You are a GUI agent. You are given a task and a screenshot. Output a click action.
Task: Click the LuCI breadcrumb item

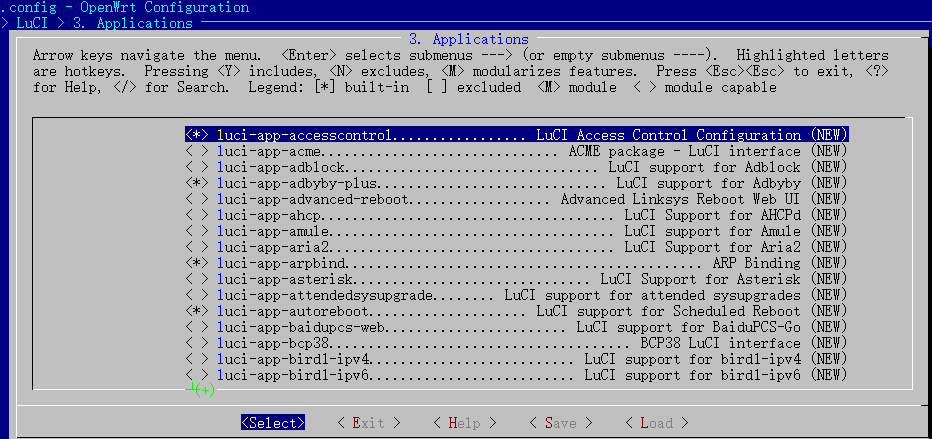(x=33, y=23)
